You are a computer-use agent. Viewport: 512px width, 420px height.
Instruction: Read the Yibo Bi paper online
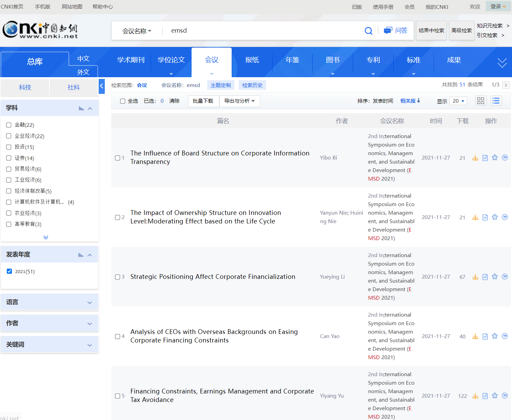pyautogui.click(x=485, y=158)
